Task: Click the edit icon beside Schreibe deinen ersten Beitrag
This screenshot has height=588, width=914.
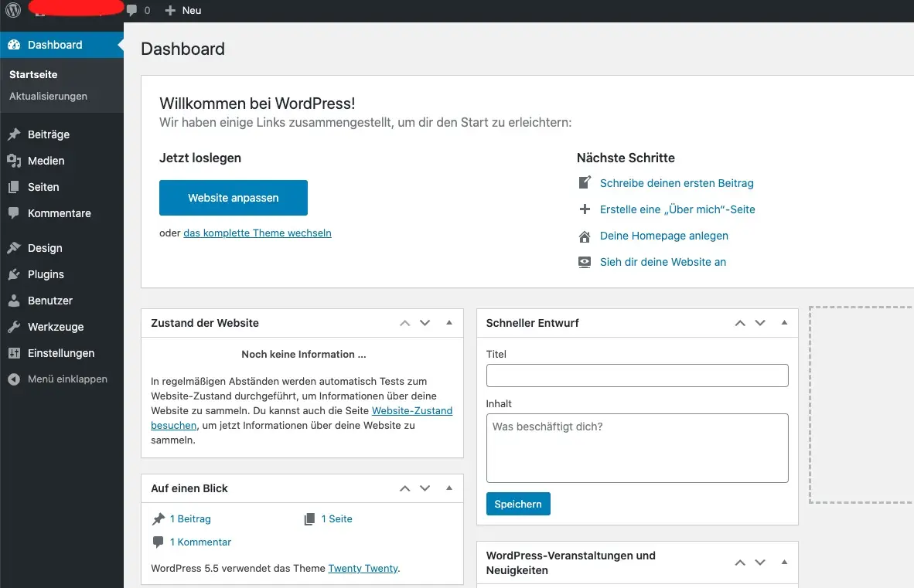Action: 585,183
